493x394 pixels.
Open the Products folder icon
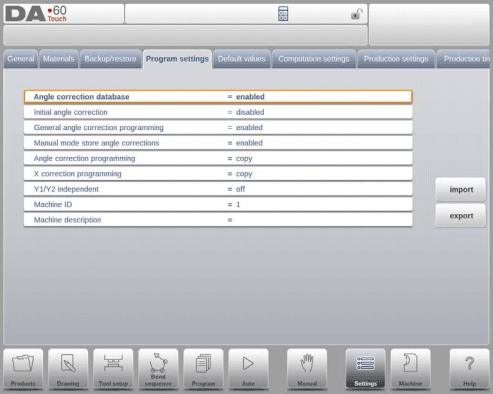pyautogui.click(x=23, y=369)
